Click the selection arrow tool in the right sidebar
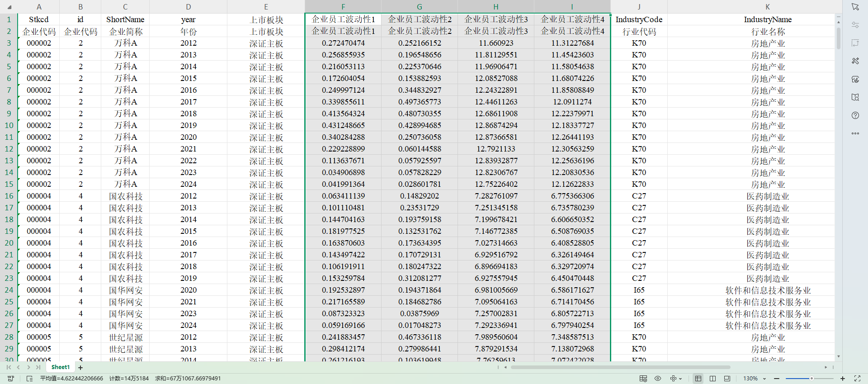868x384 pixels. (855, 7)
